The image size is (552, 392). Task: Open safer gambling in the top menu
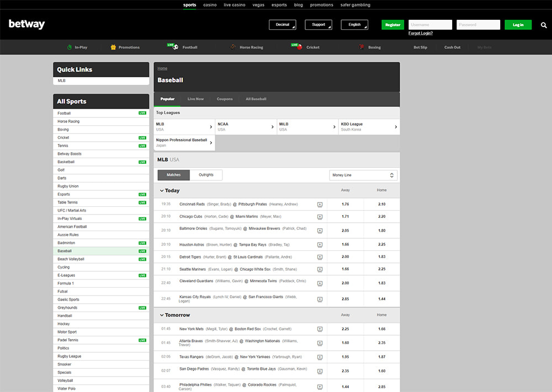coord(355,5)
